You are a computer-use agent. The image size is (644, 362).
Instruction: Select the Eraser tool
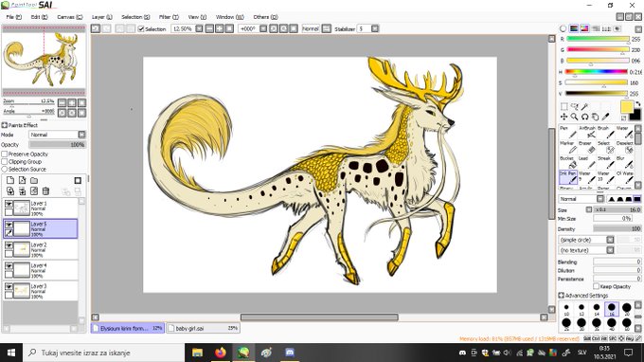(587, 147)
